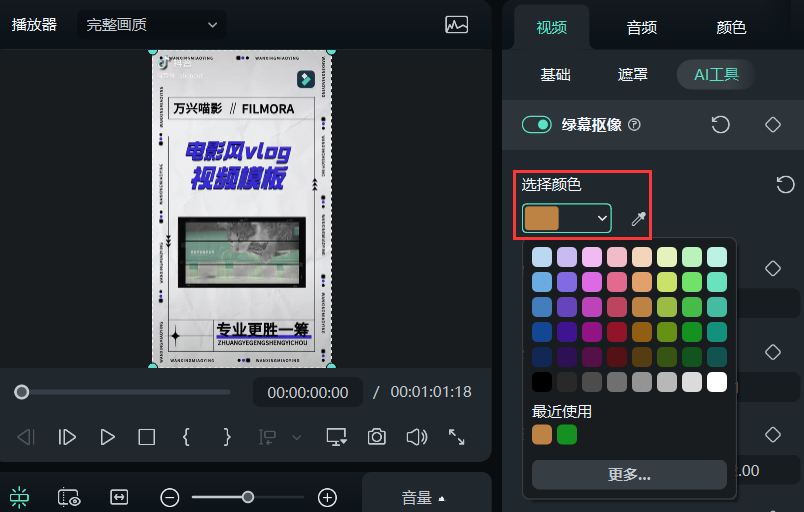Image resolution: width=804 pixels, height=512 pixels.
Task: Click the keyframe diamond beside the 最近使用 swatches
Action: pos(773,435)
